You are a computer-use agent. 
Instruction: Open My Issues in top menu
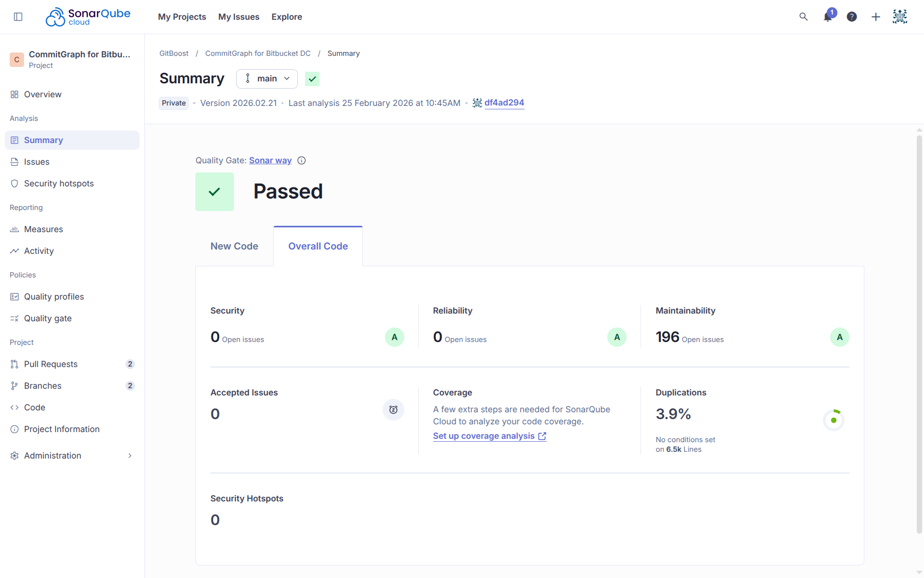(239, 17)
